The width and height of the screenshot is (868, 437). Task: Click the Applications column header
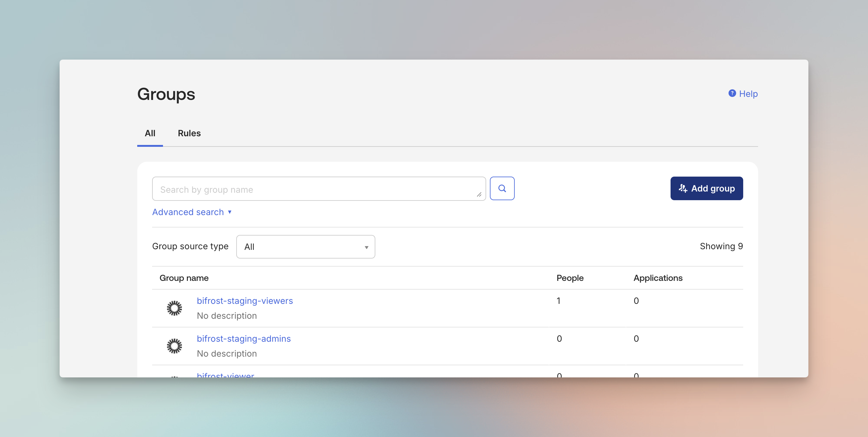658,278
